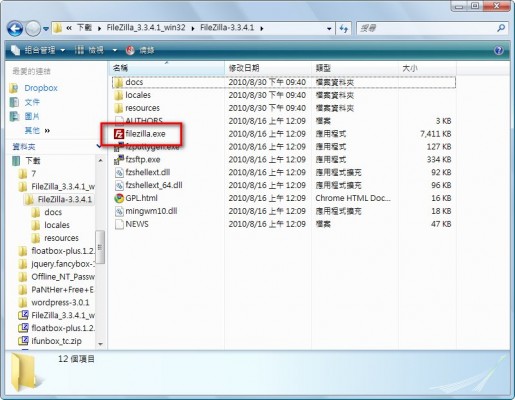
Task: Expand the address bar history dropdown
Action: (329, 29)
